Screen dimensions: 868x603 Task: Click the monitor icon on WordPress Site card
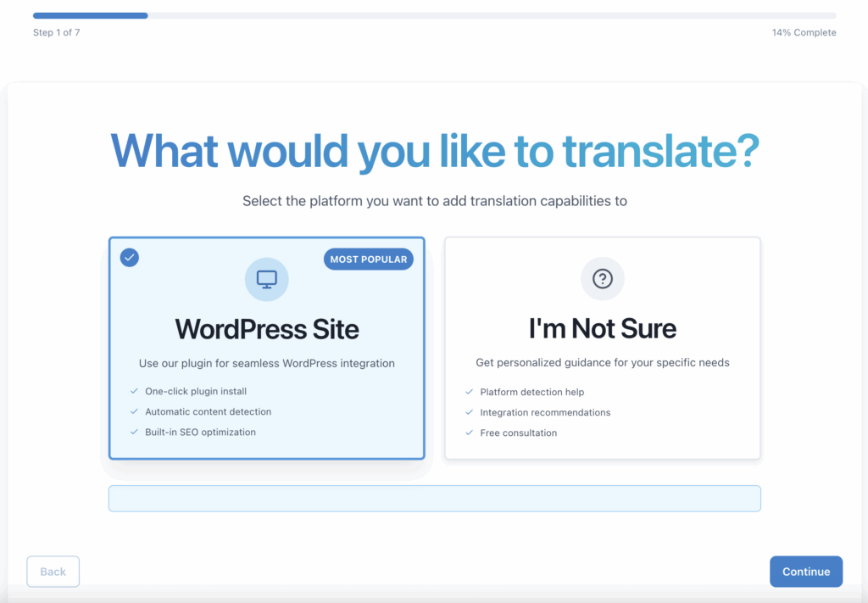pyautogui.click(x=267, y=279)
